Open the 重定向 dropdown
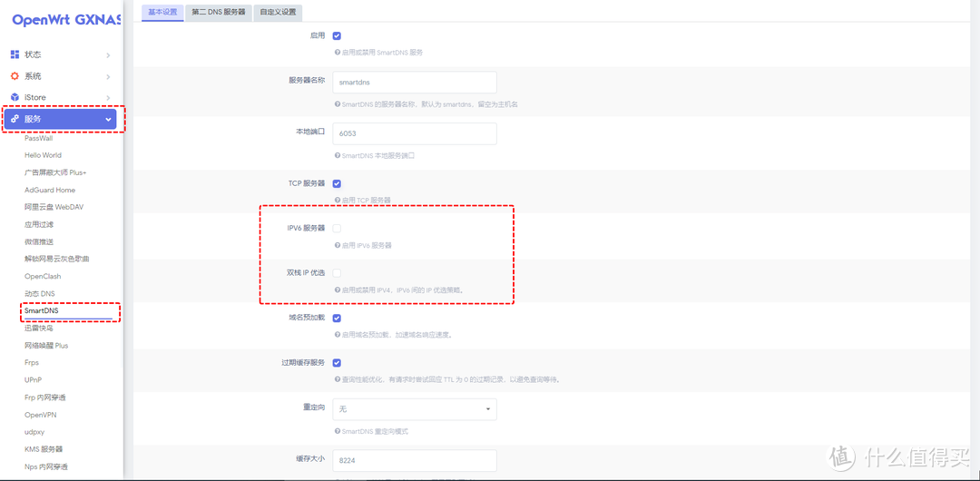This screenshot has width=980, height=481. (415, 409)
